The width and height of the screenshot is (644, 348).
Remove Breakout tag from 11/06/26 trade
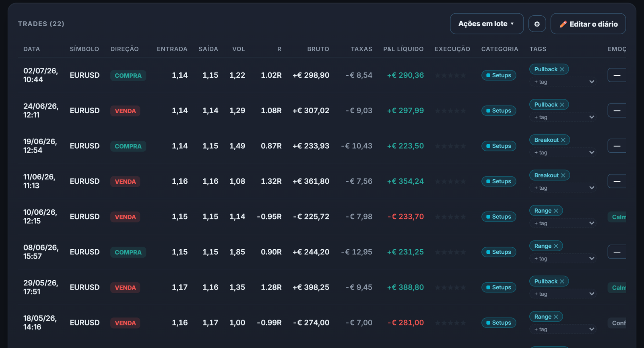point(563,176)
